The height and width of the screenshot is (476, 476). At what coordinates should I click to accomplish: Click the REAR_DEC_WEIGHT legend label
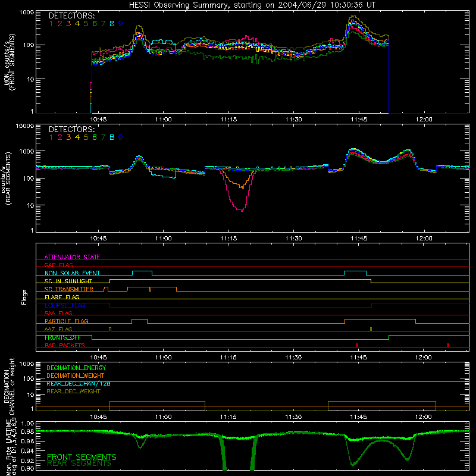[x=73, y=392]
